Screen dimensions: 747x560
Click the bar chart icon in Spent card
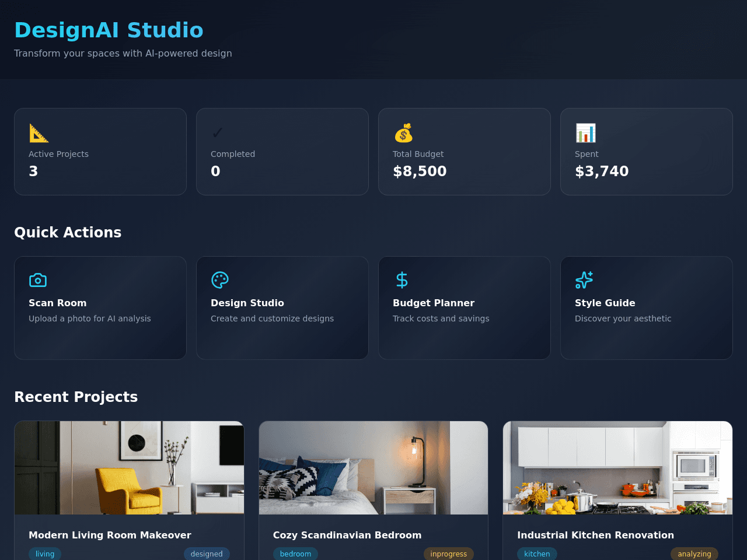585,133
